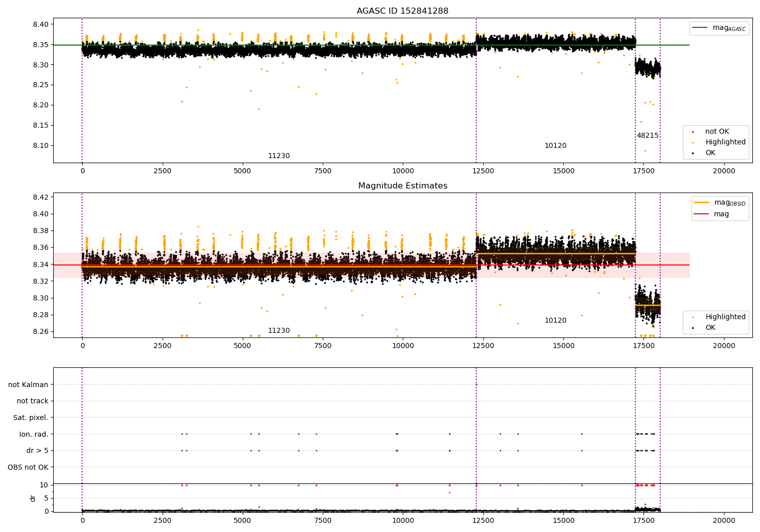Click the green mag AGASC legend line sample
The image size is (760, 532).
point(701,28)
